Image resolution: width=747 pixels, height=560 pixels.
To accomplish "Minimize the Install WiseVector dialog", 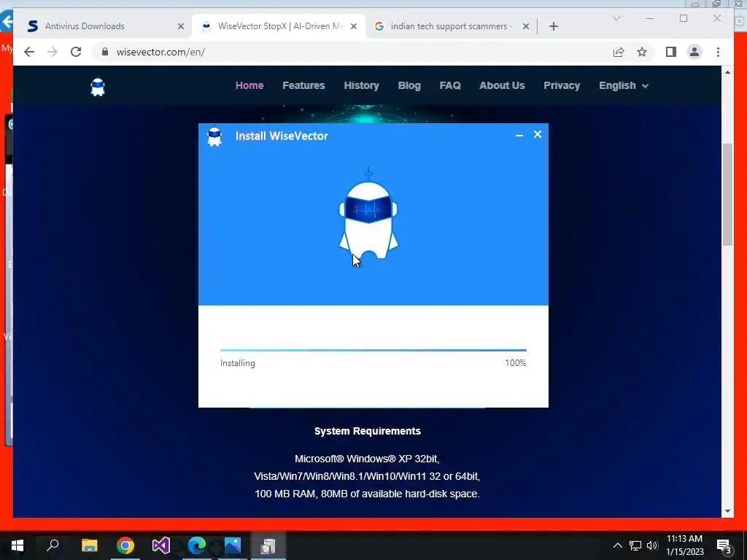I will 519,135.
